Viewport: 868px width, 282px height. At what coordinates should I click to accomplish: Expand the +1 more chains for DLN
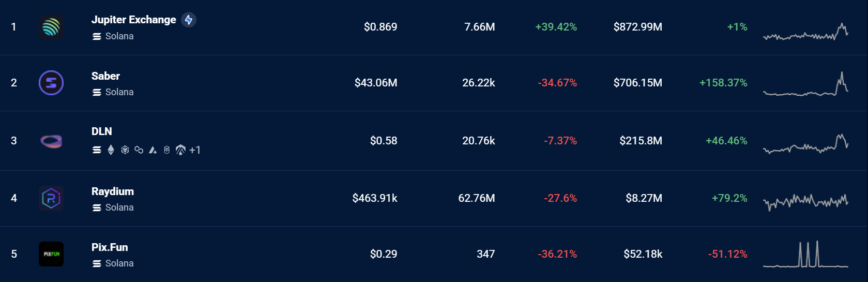195,150
